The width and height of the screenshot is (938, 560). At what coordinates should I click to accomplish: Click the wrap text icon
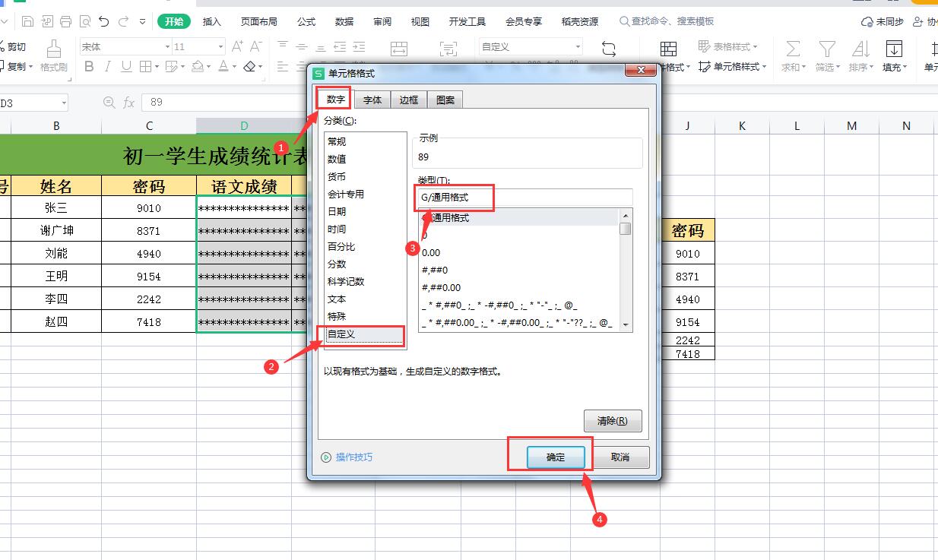point(448,49)
